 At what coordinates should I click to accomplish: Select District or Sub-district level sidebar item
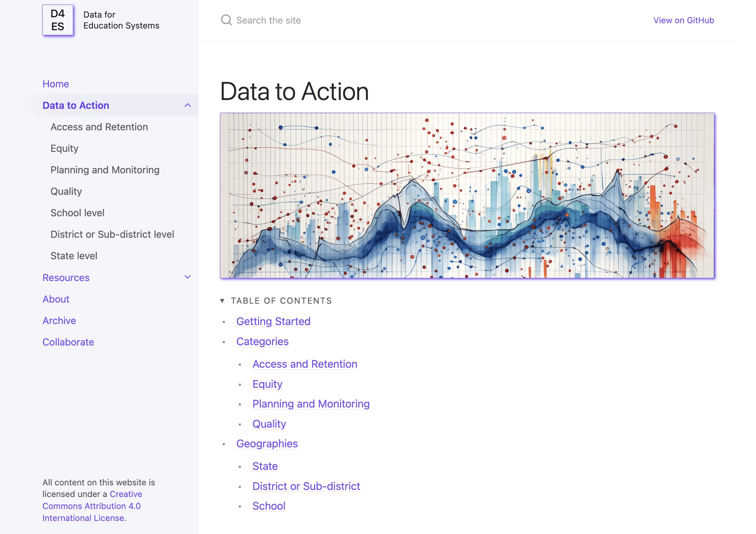[x=112, y=234]
